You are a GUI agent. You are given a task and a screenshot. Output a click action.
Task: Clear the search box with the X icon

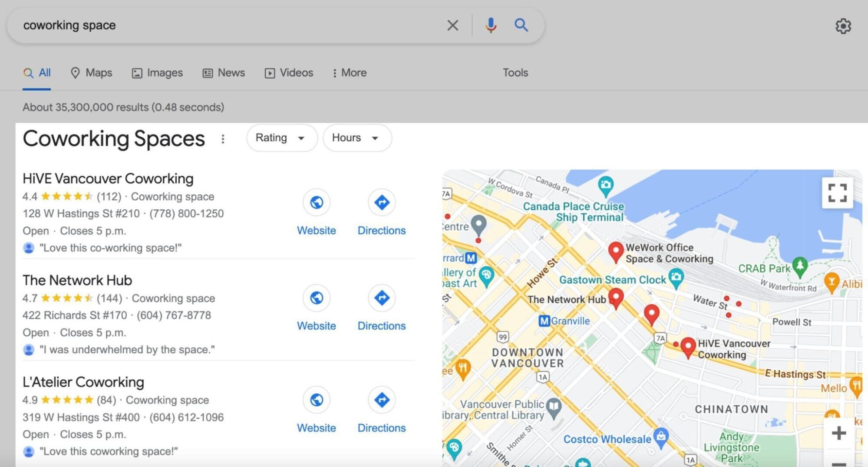click(x=452, y=25)
